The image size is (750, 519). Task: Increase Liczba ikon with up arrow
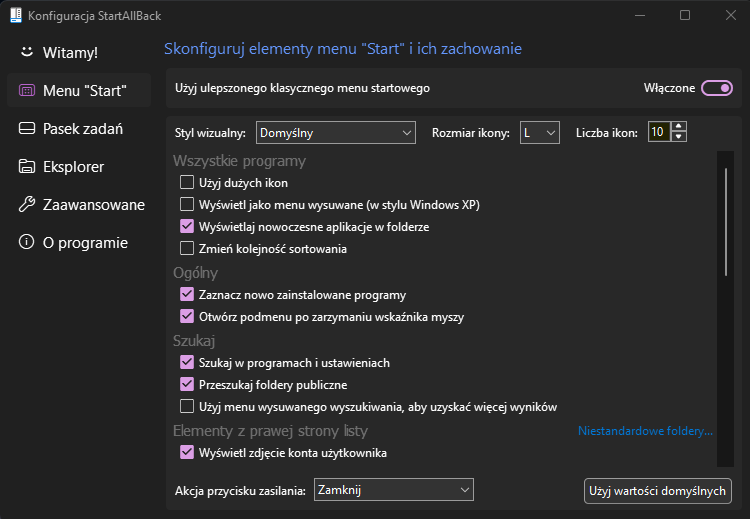click(678, 127)
